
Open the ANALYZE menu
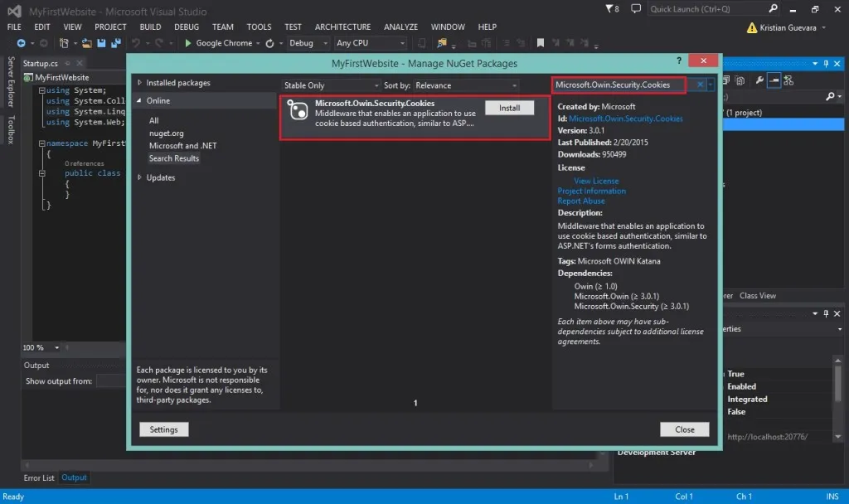[x=400, y=27]
